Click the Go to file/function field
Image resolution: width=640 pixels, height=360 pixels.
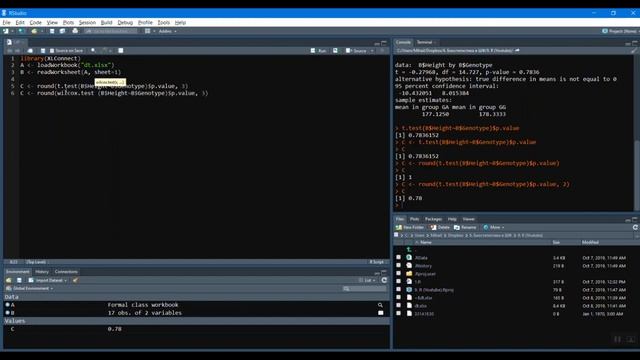tap(111, 31)
